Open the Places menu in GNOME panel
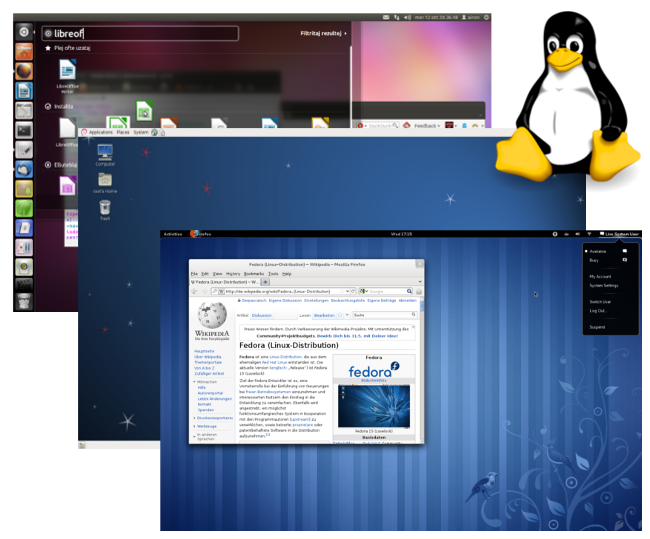Viewport: 650px width, 539px height. pyautogui.click(x=123, y=131)
